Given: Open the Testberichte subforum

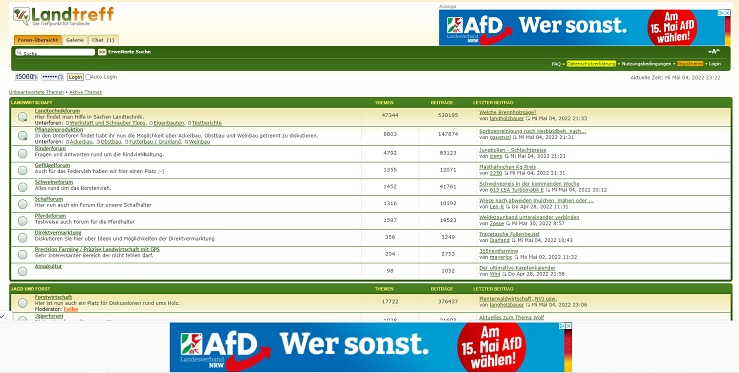Looking at the screenshot, I should click(x=206, y=123).
